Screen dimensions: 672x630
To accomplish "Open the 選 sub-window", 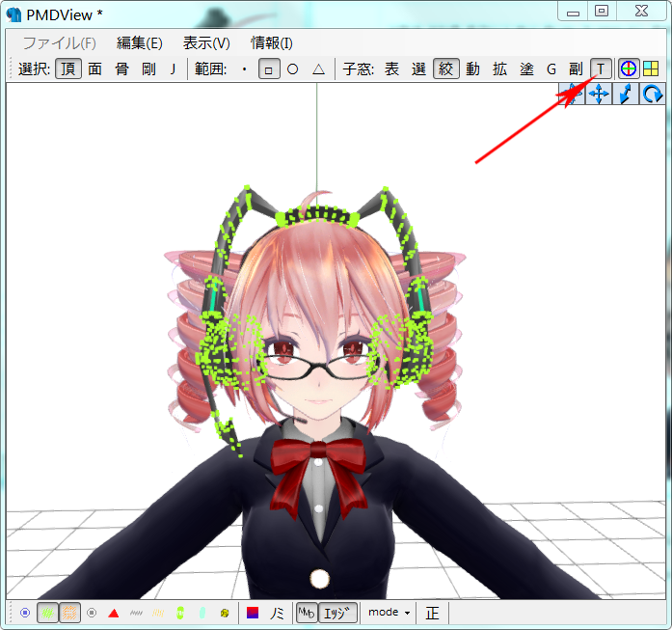I will pyautogui.click(x=418, y=69).
